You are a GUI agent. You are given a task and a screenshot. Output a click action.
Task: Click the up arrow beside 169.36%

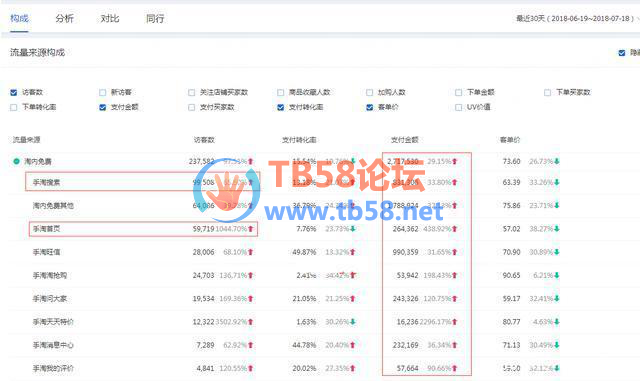tap(251, 299)
